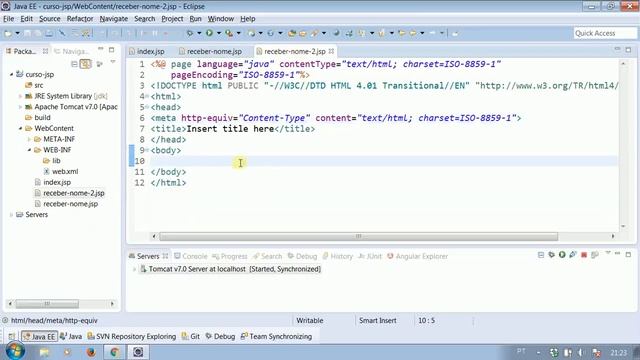Switch to the Java perspective
This screenshot has height=360, width=640.
click(x=71, y=337)
